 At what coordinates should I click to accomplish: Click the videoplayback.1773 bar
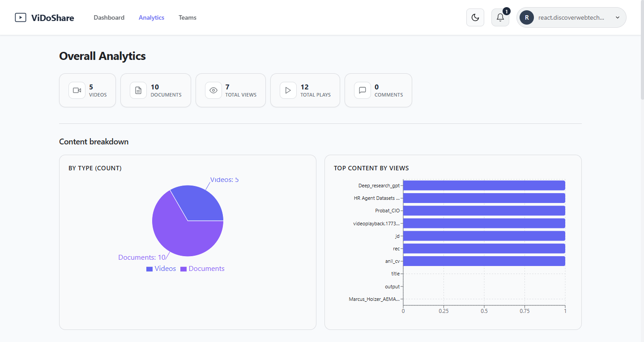pos(484,223)
